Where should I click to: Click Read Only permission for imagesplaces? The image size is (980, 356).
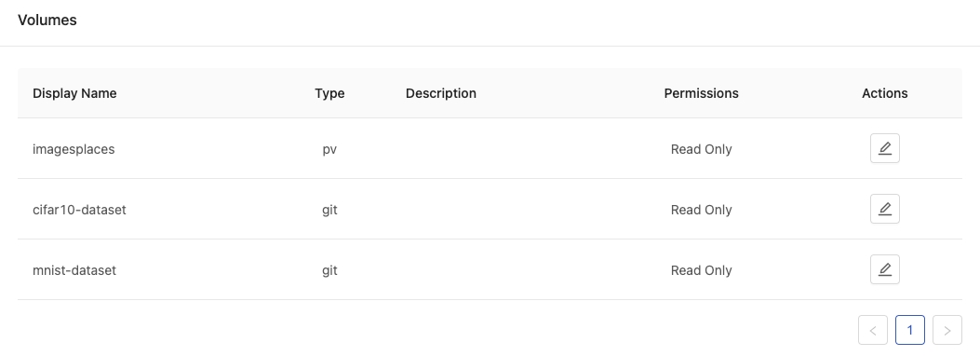click(701, 149)
